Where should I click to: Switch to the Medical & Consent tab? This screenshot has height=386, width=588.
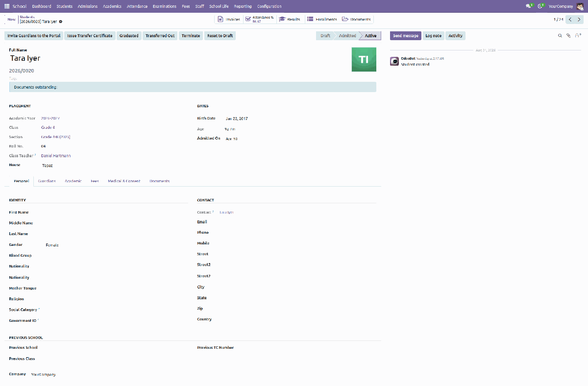124,181
